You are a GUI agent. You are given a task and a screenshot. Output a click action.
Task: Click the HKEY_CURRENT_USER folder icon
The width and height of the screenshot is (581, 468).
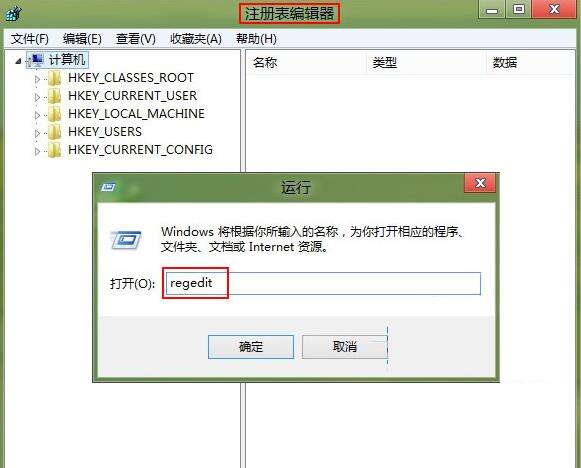54,96
